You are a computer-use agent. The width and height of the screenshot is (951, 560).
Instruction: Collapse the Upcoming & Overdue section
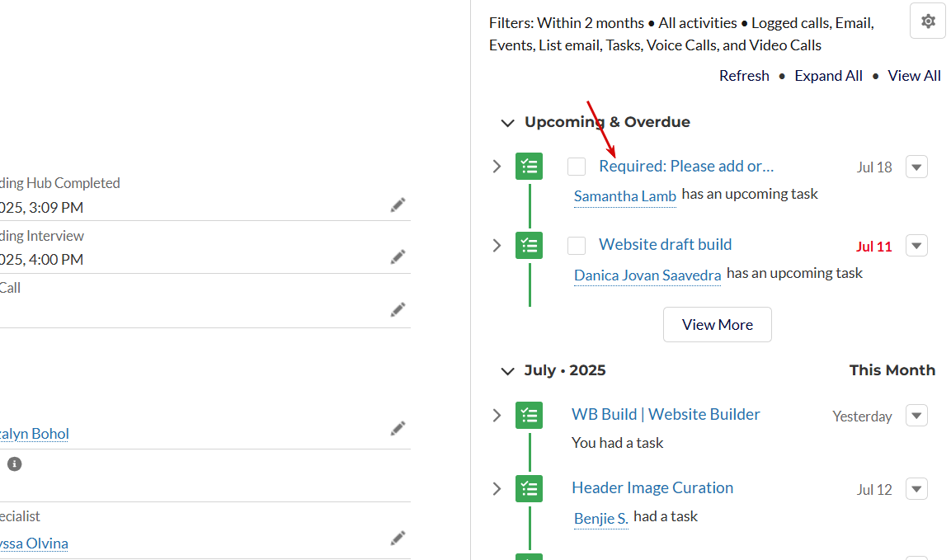click(x=507, y=123)
